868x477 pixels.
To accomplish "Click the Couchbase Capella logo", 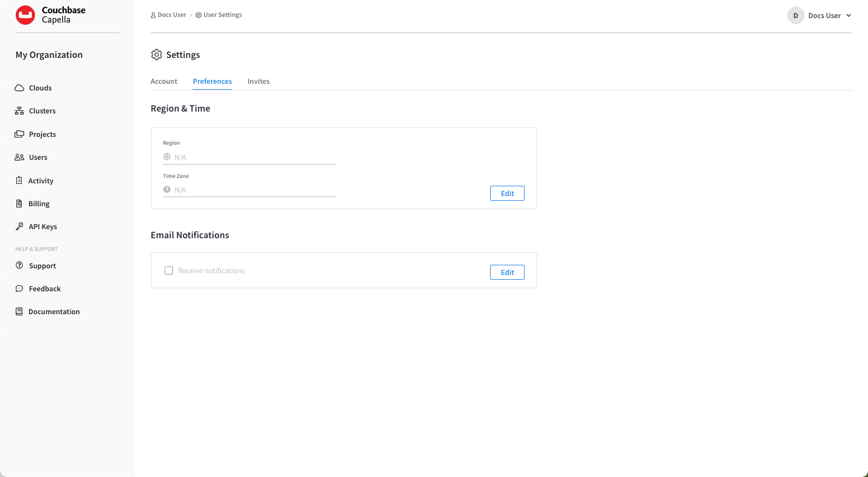I will [x=50, y=15].
